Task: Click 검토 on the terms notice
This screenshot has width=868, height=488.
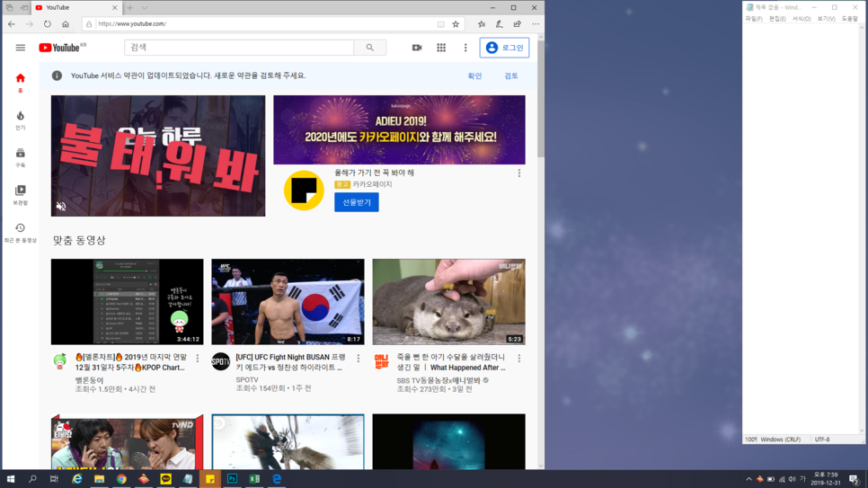Action: 511,75
